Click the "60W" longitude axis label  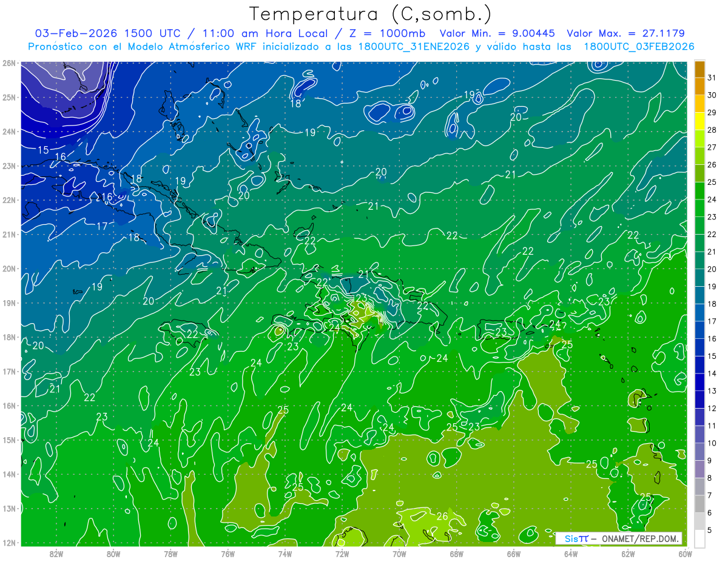[x=685, y=554]
